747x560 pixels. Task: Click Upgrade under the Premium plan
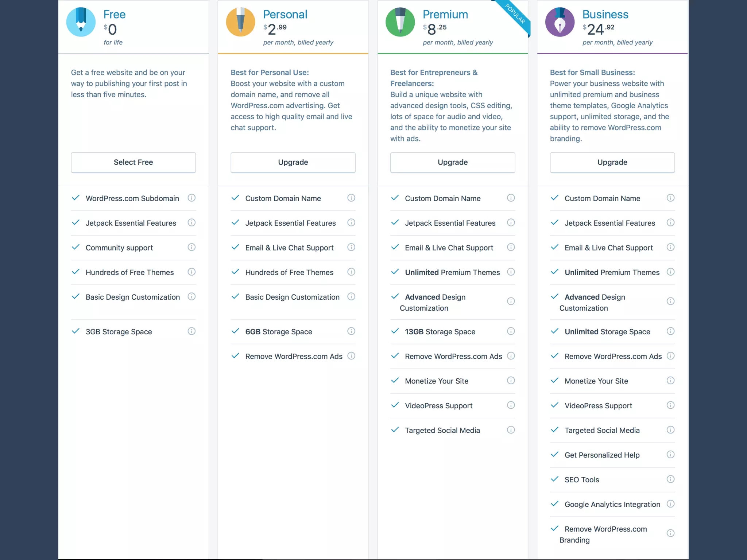[453, 162]
